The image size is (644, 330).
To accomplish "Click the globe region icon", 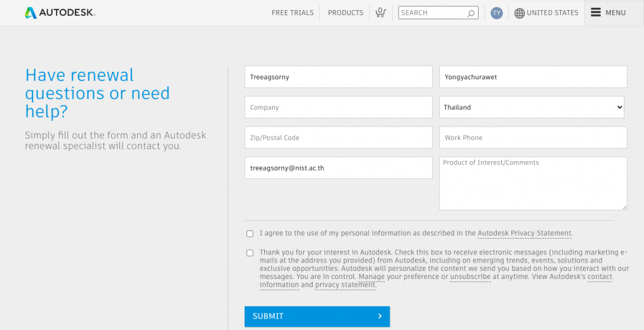I will point(519,13).
